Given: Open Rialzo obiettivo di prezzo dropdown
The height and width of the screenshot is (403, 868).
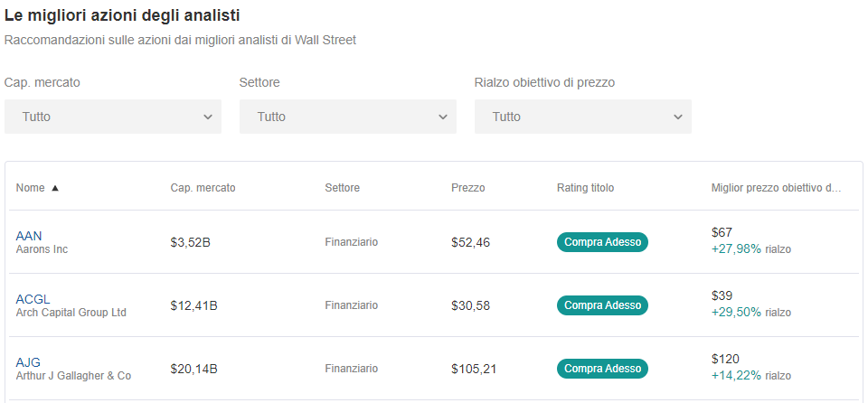Looking at the screenshot, I should coord(583,117).
